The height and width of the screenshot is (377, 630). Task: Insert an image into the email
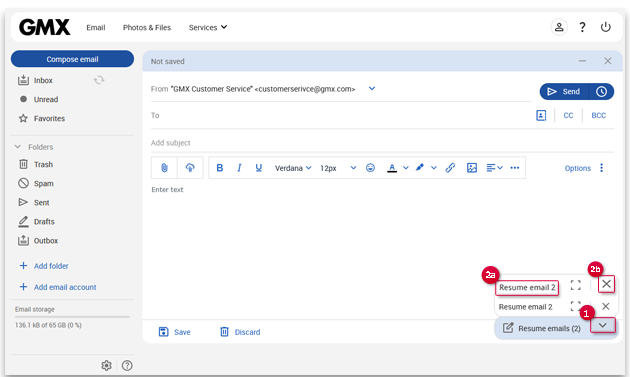[472, 168]
